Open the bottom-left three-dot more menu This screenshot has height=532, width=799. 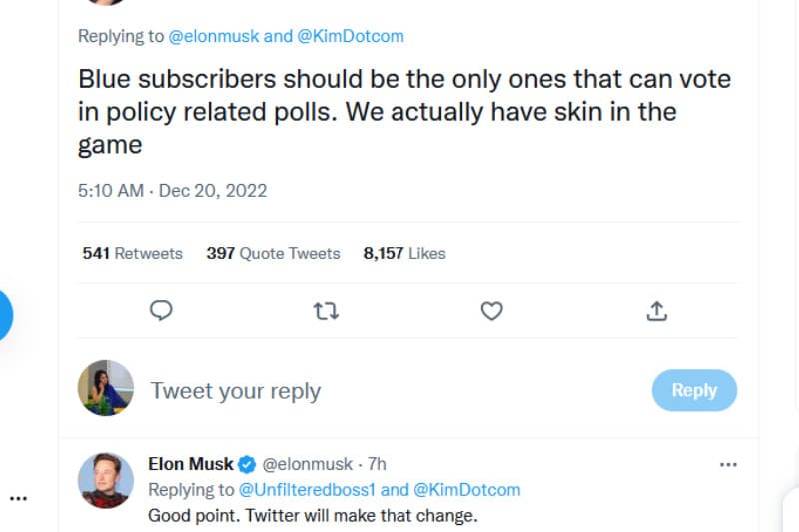point(19,497)
